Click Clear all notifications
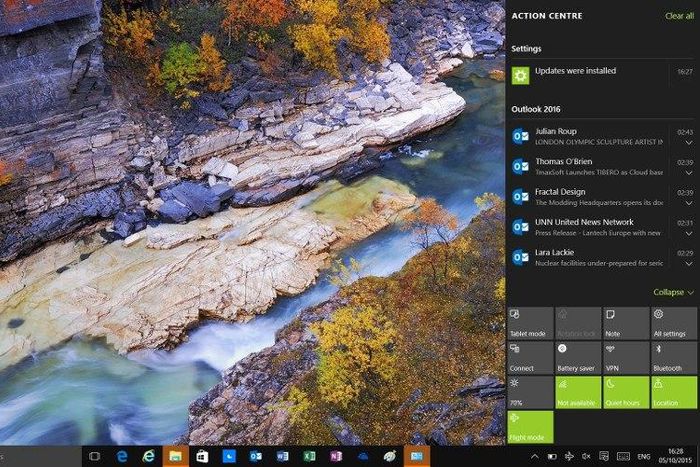 pyautogui.click(x=679, y=16)
